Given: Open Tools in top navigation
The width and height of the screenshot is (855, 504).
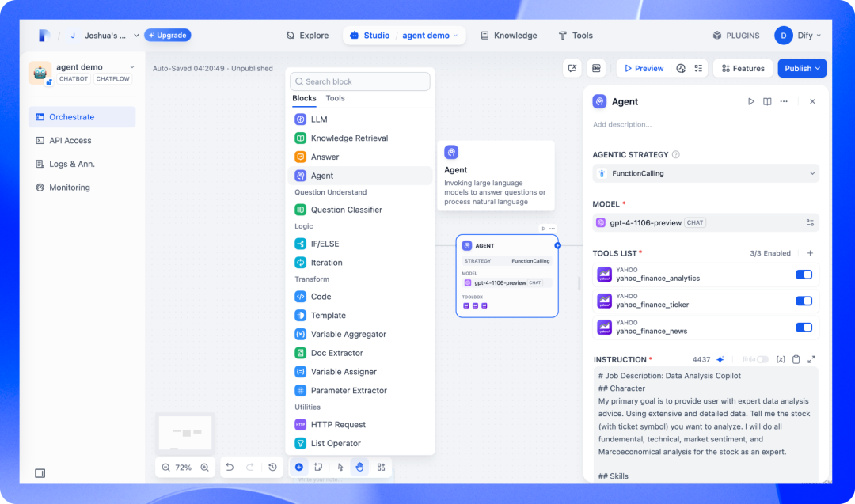Looking at the screenshot, I should (576, 36).
